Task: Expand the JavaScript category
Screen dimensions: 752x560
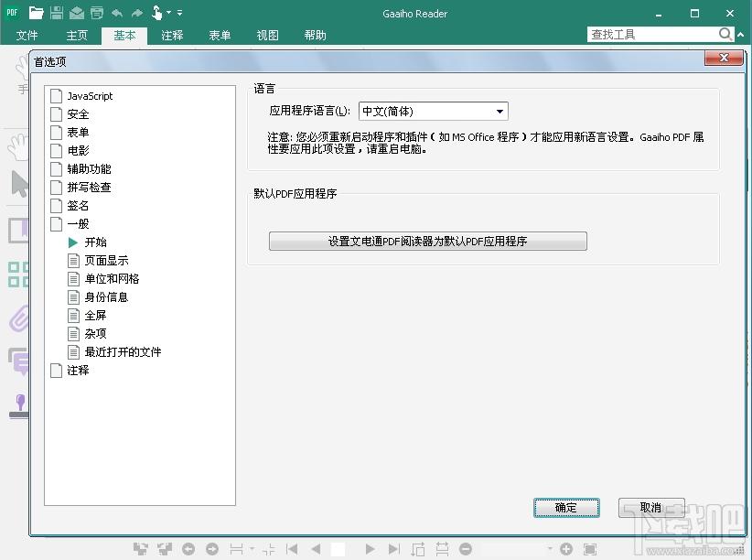Action: pyautogui.click(x=57, y=96)
